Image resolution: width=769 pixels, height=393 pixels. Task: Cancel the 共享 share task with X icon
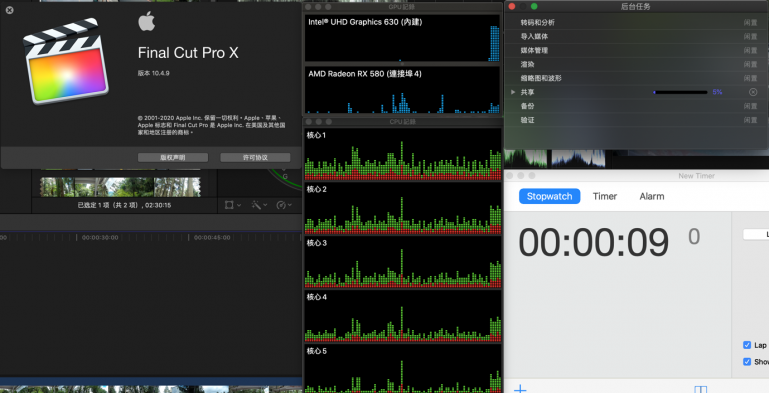tap(753, 92)
